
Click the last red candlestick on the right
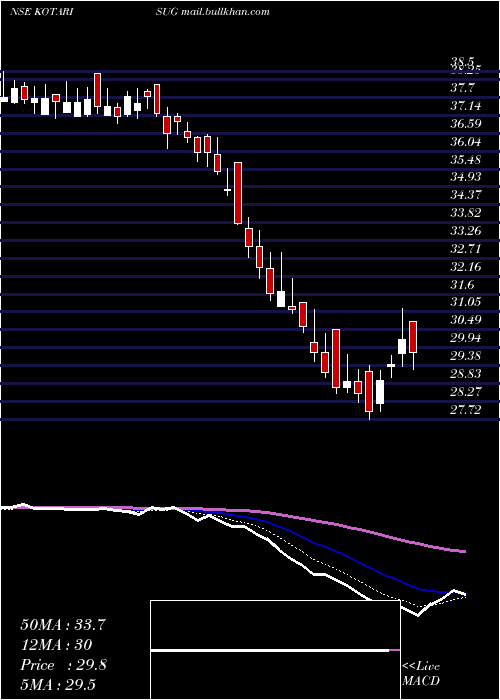(413, 337)
